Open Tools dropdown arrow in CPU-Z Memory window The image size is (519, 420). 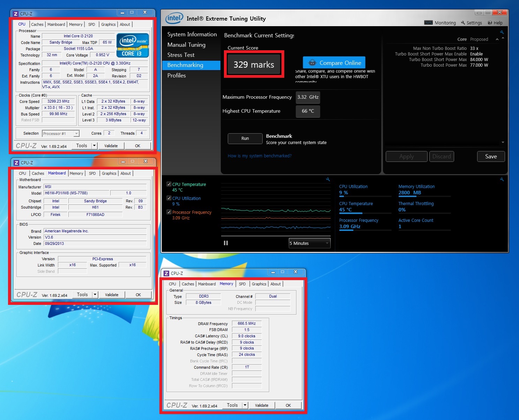click(245, 405)
